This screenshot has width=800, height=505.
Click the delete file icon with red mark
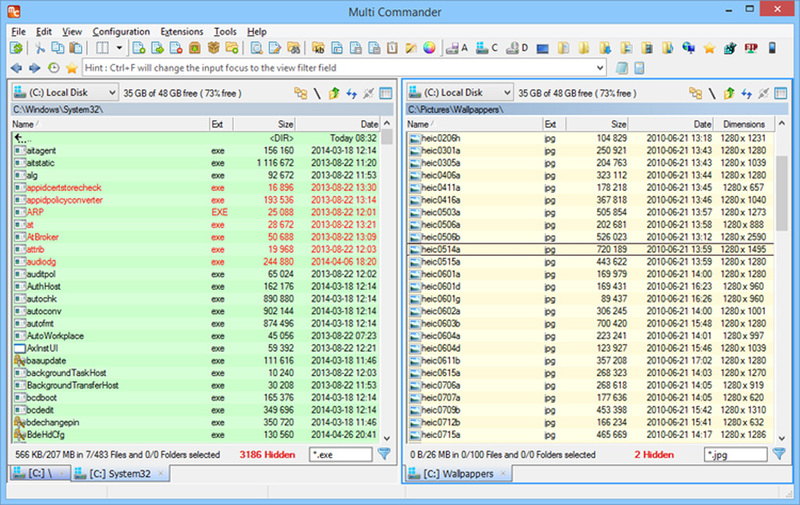(176, 48)
